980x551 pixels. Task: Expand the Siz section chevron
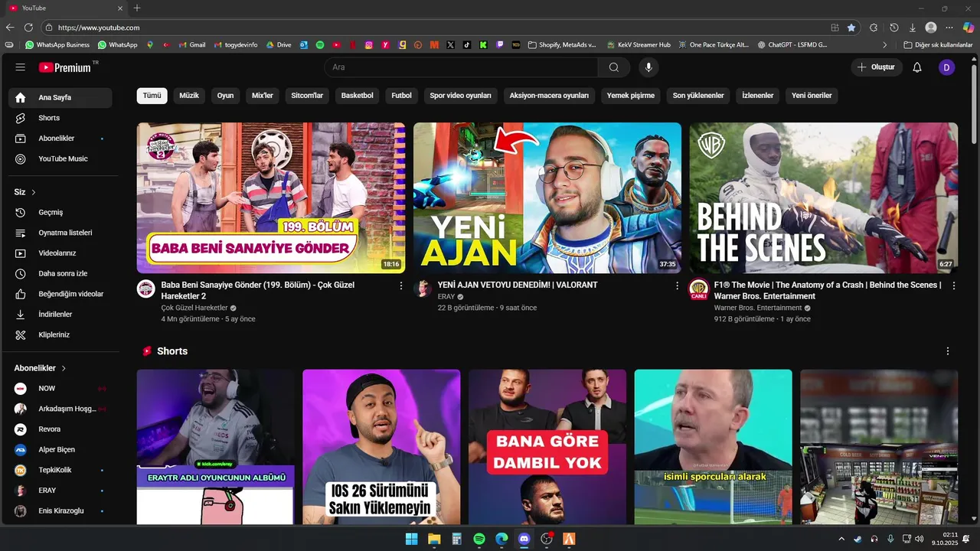(34, 192)
